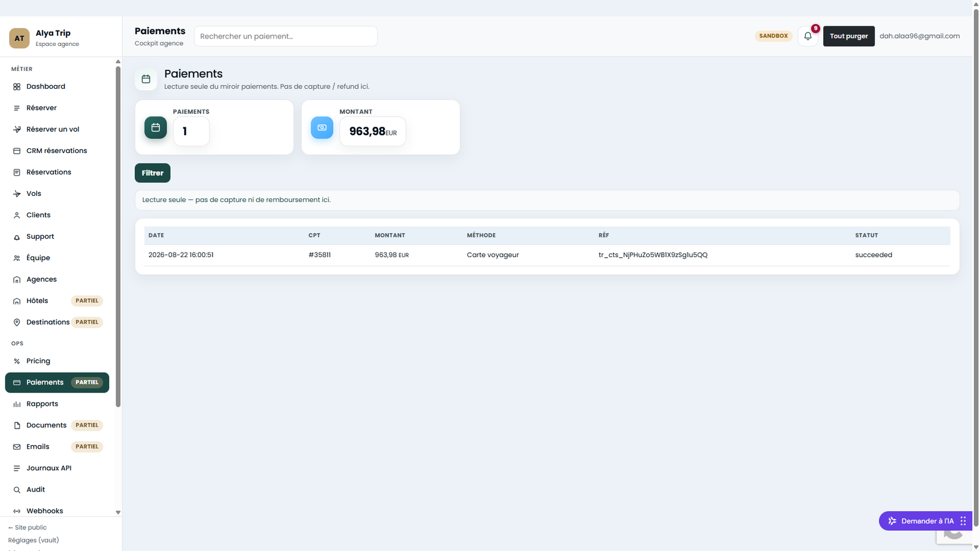Follow the Site public link
This screenshot has height=551, width=980.
coord(28,528)
